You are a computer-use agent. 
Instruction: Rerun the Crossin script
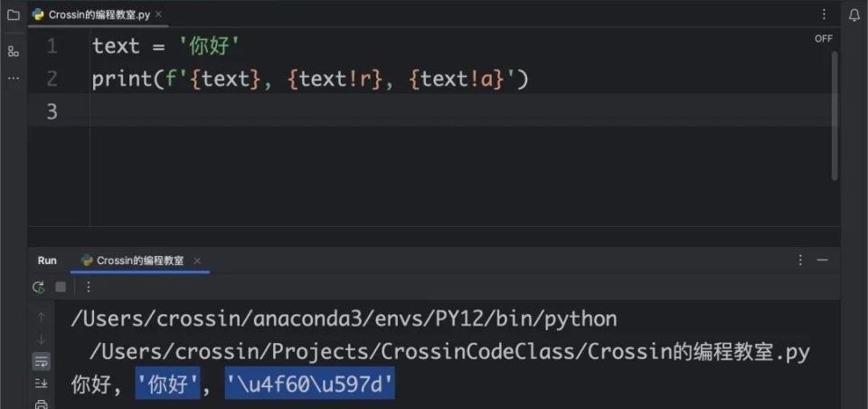point(38,287)
